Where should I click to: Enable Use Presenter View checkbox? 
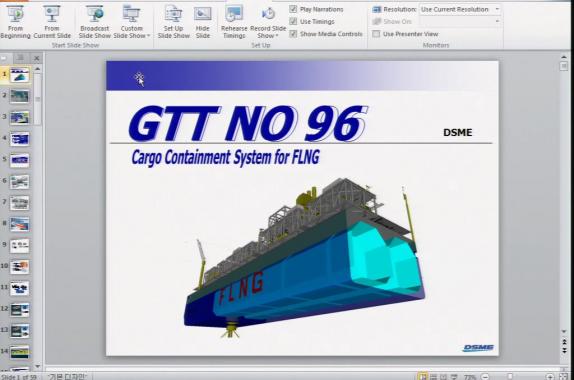(x=376, y=34)
